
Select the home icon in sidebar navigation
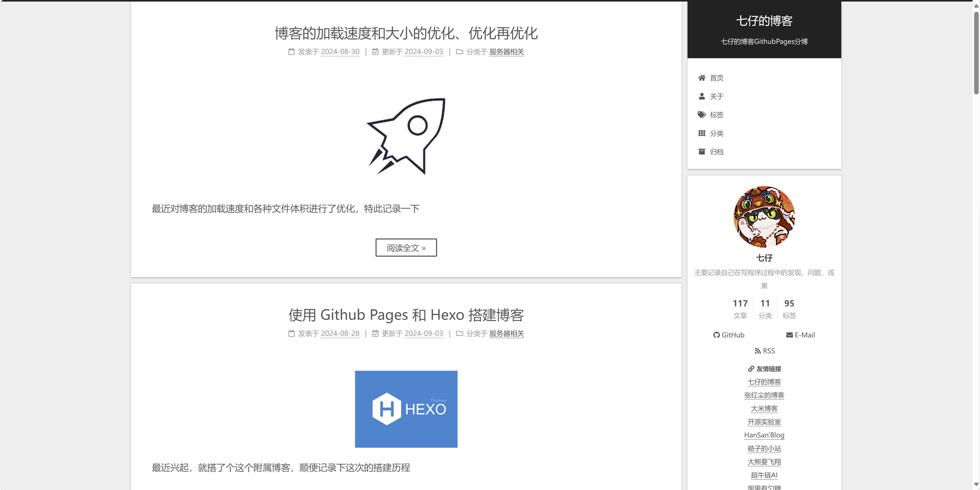click(x=702, y=78)
